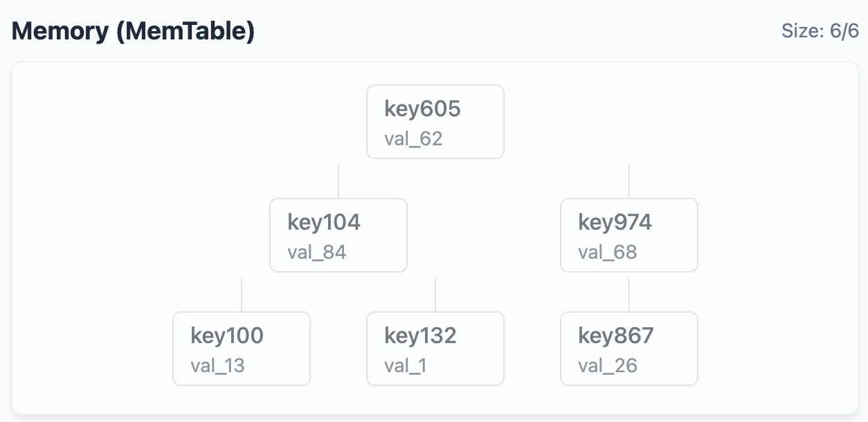Click the key100 leaf node
The width and height of the screenshot is (868, 422).
241,349
